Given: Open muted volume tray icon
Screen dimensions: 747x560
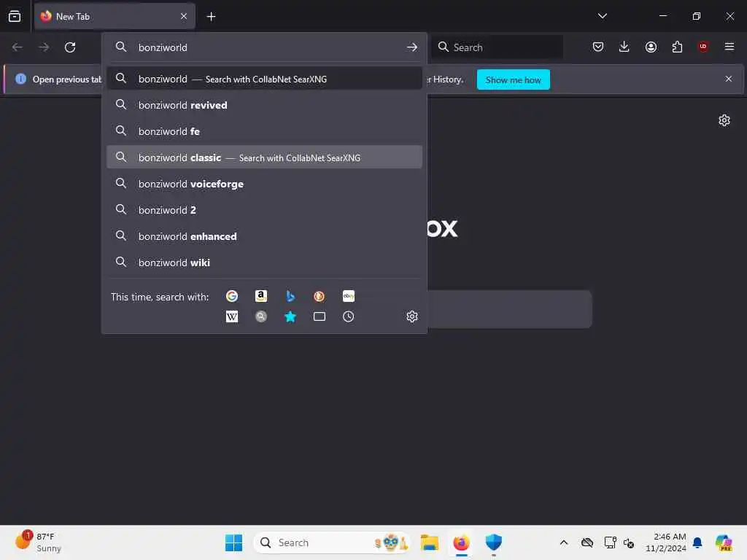Looking at the screenshot, I should click(x=629, y=542).
